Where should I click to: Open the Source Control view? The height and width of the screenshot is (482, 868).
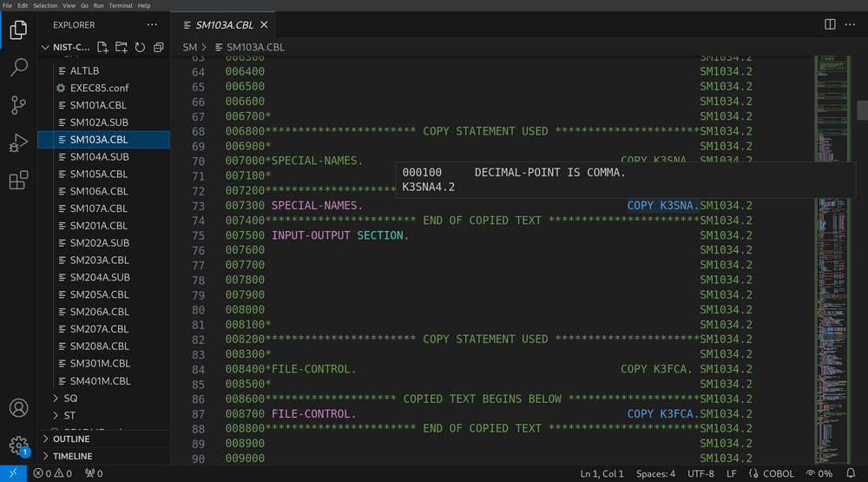point(18,105)
